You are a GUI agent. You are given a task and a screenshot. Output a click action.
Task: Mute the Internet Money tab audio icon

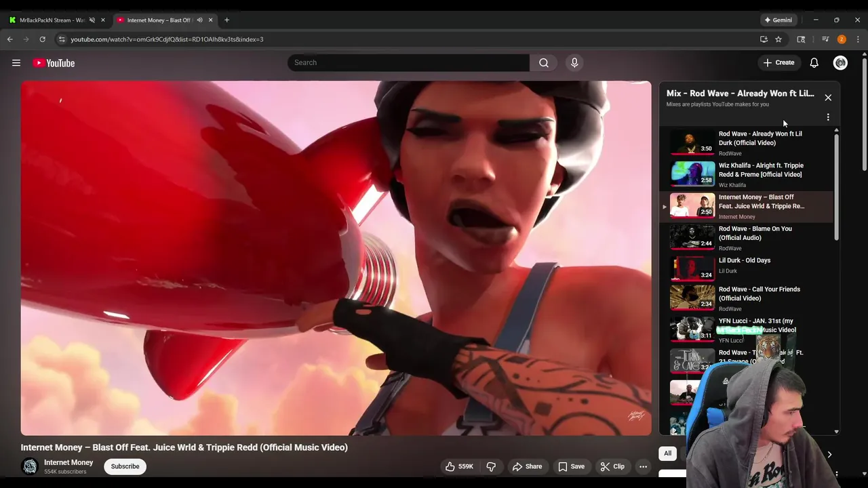pyautogui.click(x=199, y=20)
